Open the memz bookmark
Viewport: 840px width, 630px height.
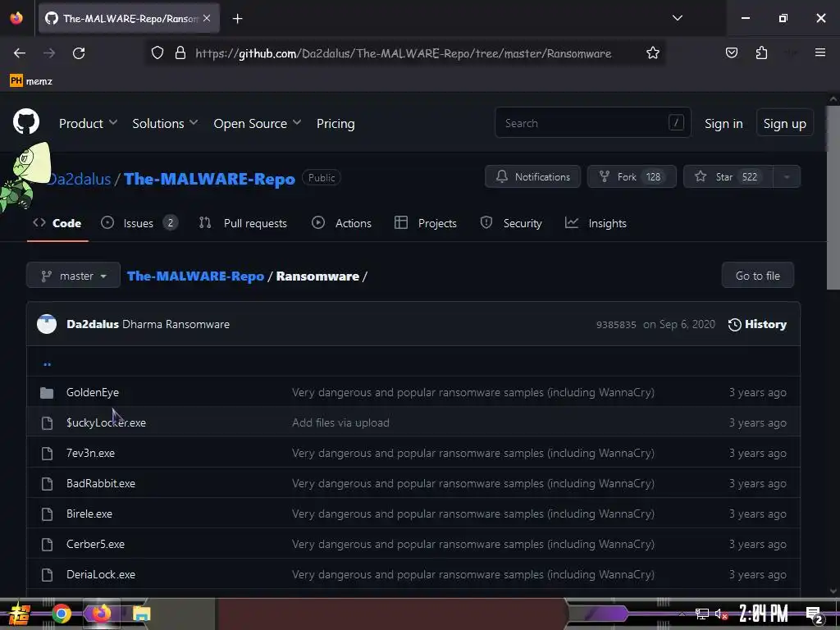point(31,81)
